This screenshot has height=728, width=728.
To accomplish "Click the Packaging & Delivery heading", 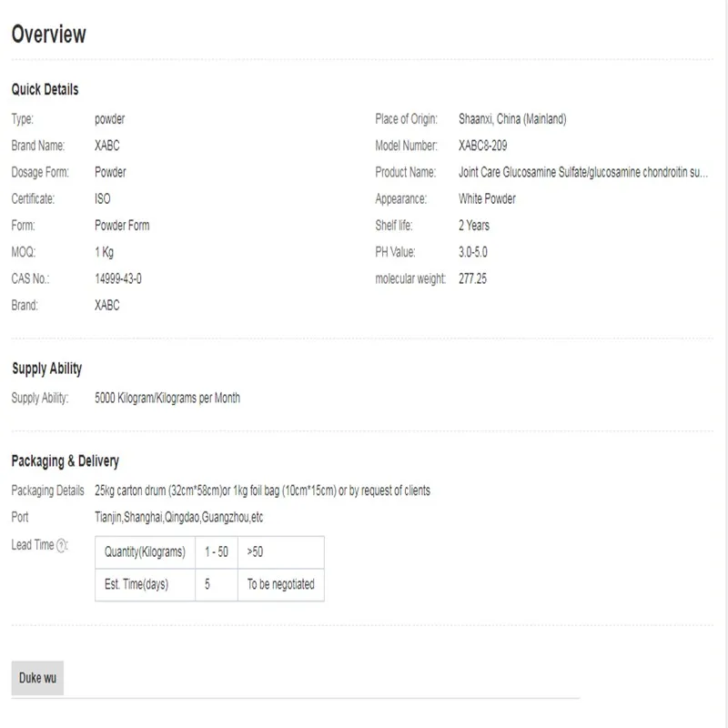I will pos(65,461).
